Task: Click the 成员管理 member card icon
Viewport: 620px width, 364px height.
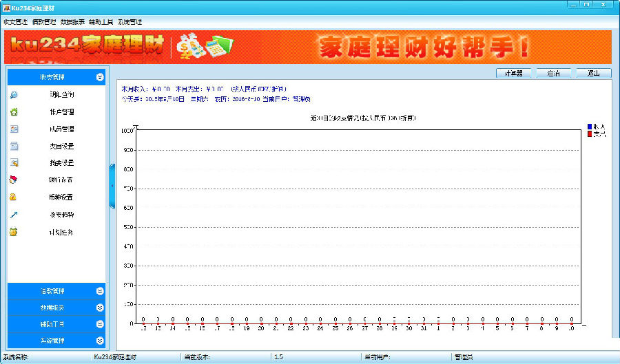Action: (x=14, y=129)
